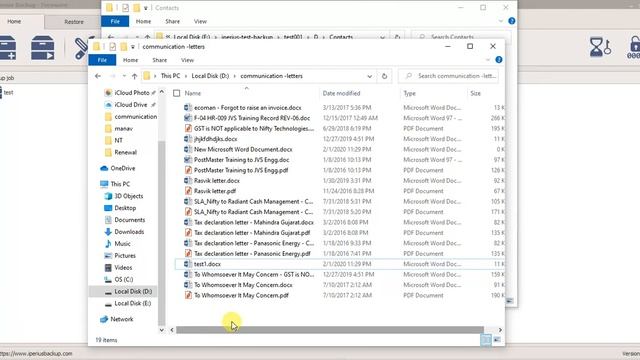
Task: Select Tax declaration letter - Mahindra Gujarat.pdf
Action: point(252,233)
